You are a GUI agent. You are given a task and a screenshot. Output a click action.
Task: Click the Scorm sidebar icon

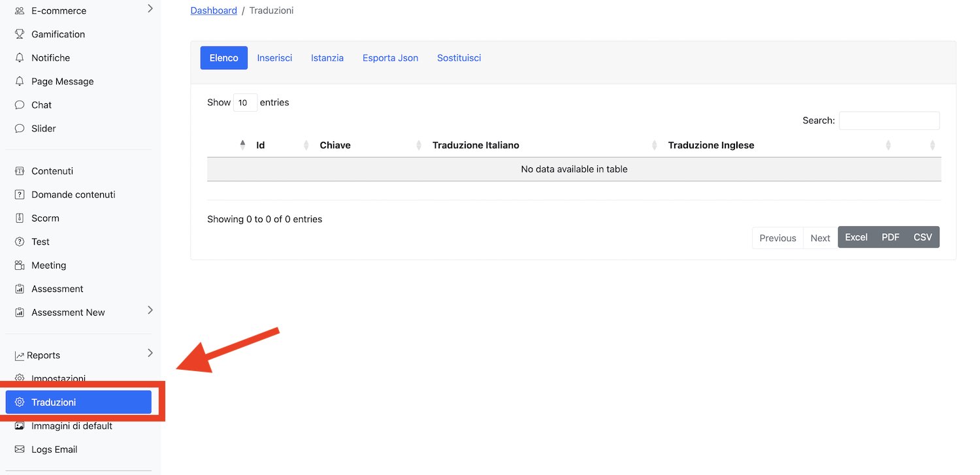tap(20, 218)
